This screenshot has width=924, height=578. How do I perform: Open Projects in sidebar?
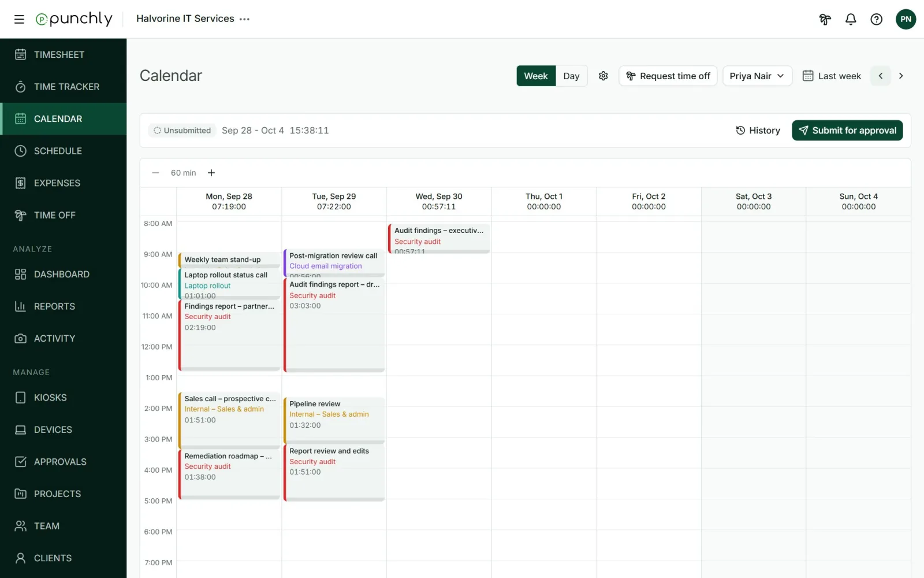64,494
